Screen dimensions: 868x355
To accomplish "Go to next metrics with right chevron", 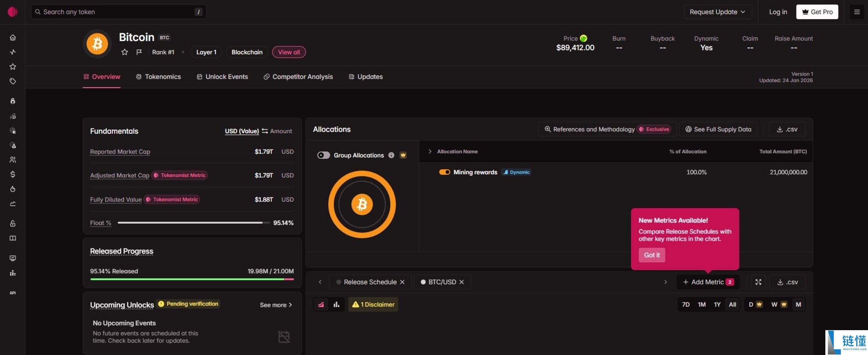I will 665,282.
